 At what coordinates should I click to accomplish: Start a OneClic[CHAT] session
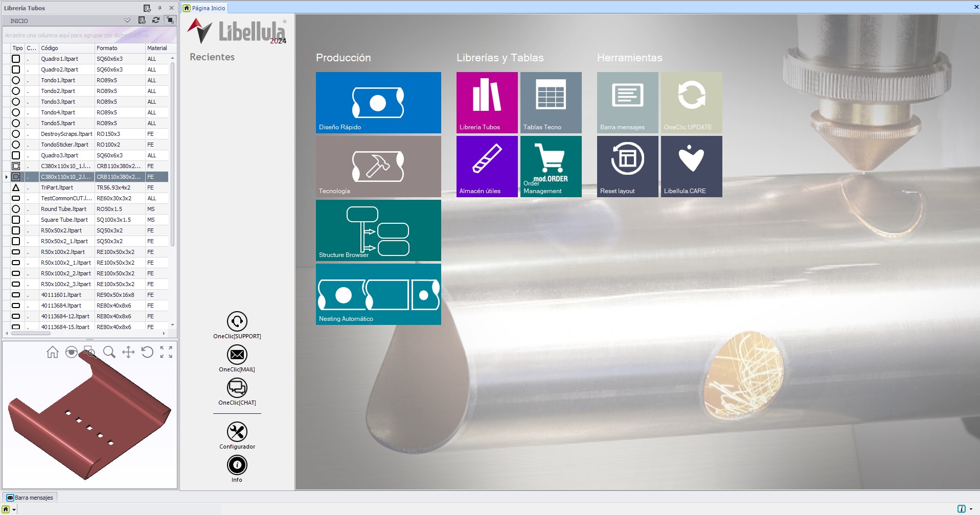[237, 388]
